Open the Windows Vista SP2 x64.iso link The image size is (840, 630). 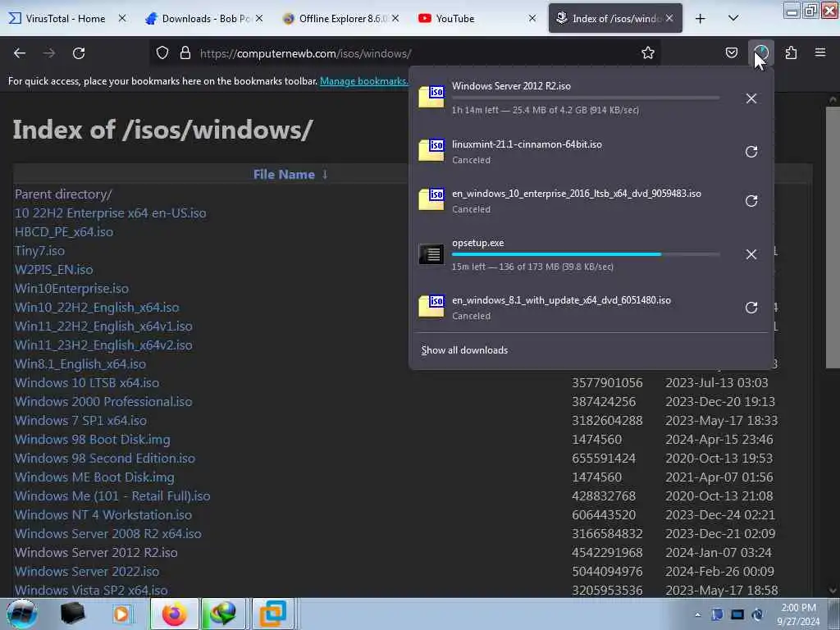pyautogui.click(x=91, y=590)
